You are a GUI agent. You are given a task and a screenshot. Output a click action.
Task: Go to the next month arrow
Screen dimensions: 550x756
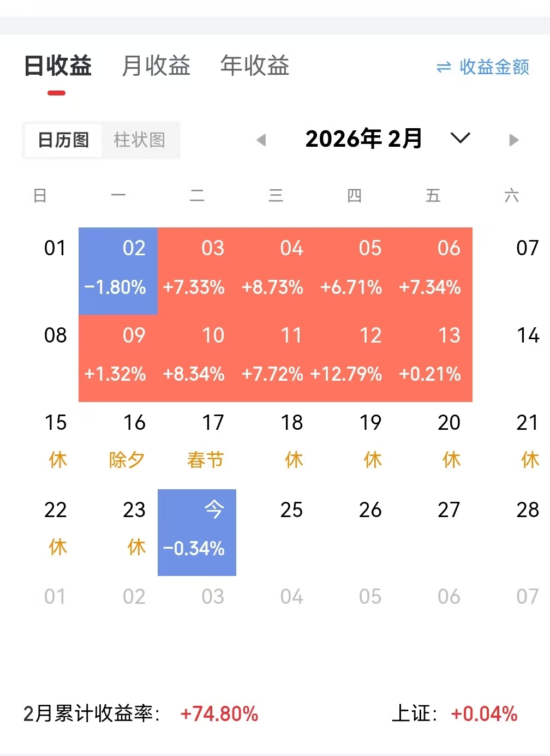tap(513, 140)
